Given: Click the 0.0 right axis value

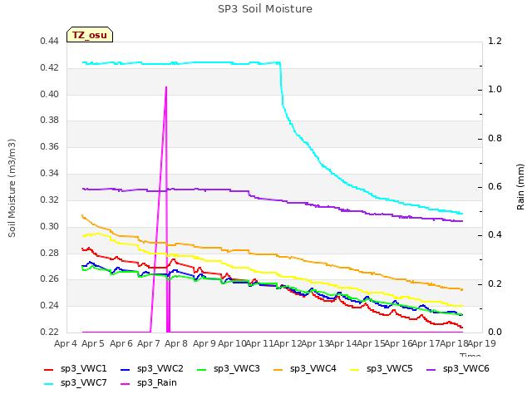Looking at the screenshot, I should pos(495,332).
